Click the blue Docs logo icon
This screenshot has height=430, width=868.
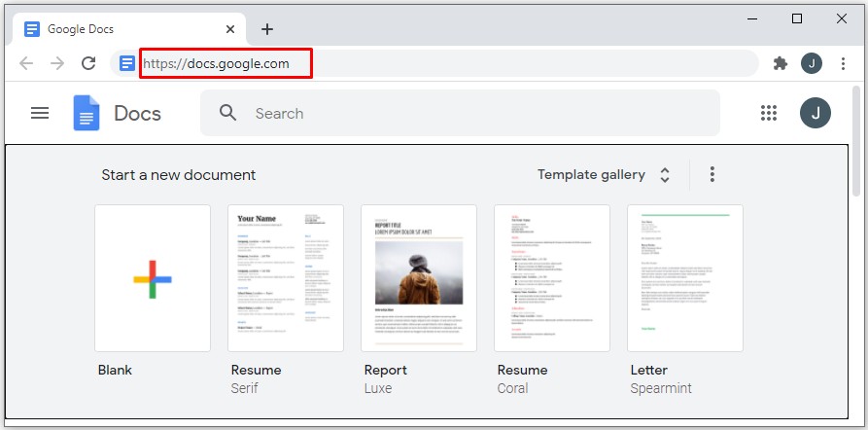87,113
